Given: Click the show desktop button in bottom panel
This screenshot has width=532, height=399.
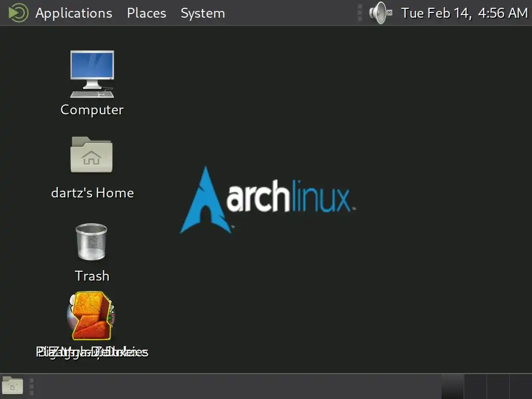Looking at the screenshot, I should 12,386.
